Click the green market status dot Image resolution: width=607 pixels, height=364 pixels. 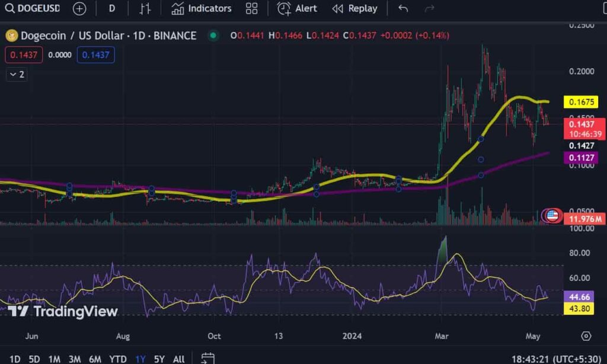[213, 36]
